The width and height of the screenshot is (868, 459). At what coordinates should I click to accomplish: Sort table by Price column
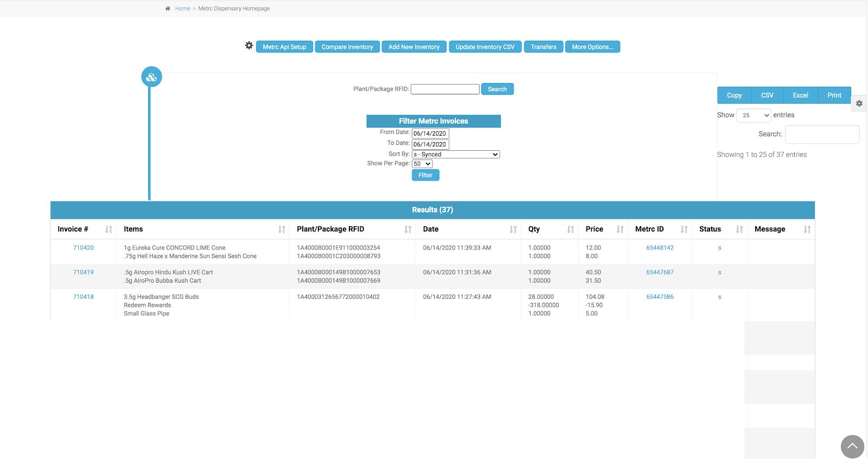[x=620, y=229]
